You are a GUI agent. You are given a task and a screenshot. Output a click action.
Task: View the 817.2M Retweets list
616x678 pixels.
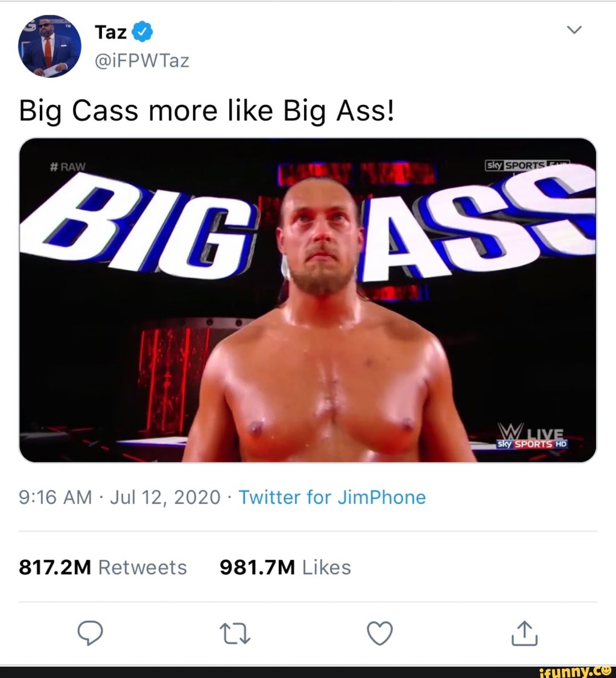click(103, 567)
